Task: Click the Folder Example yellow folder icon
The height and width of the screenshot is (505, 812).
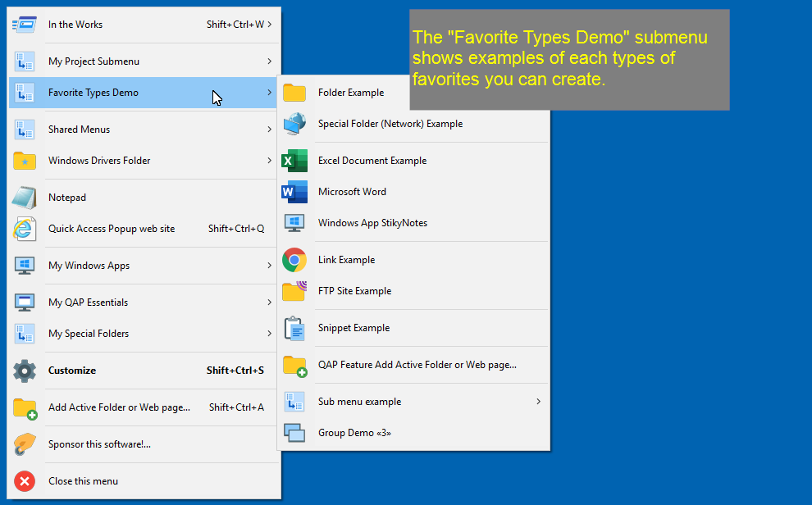Action: [x=294, y=93]
